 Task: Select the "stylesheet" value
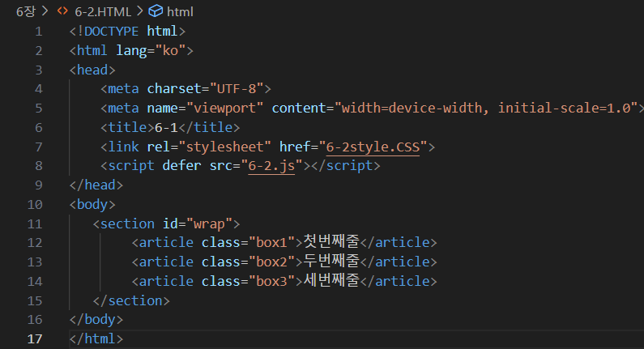click(x=224, y=147)
